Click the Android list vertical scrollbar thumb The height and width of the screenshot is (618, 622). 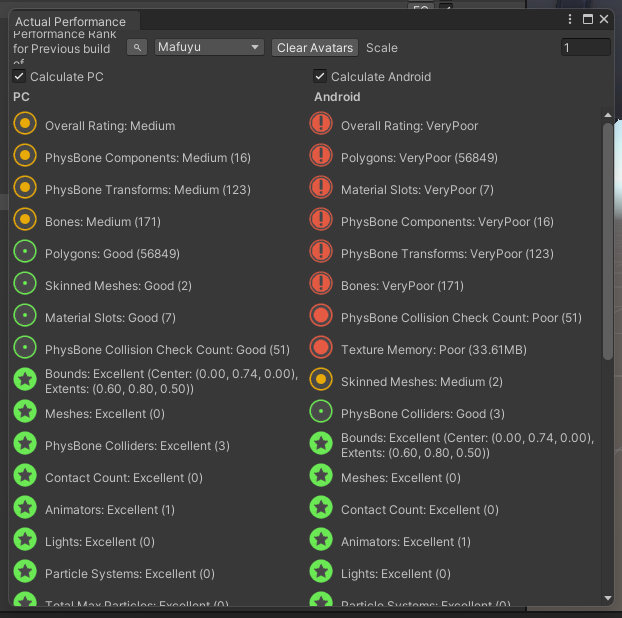pyautogui.click(x=608, y=241)
